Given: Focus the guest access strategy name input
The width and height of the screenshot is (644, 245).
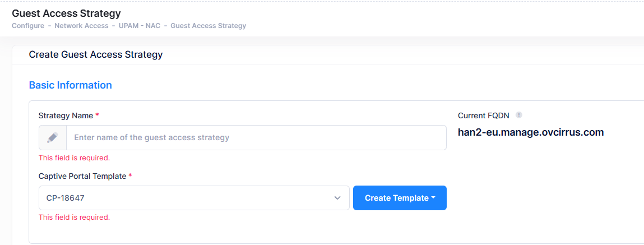Looking at the screenshot, I should [256, 137].
